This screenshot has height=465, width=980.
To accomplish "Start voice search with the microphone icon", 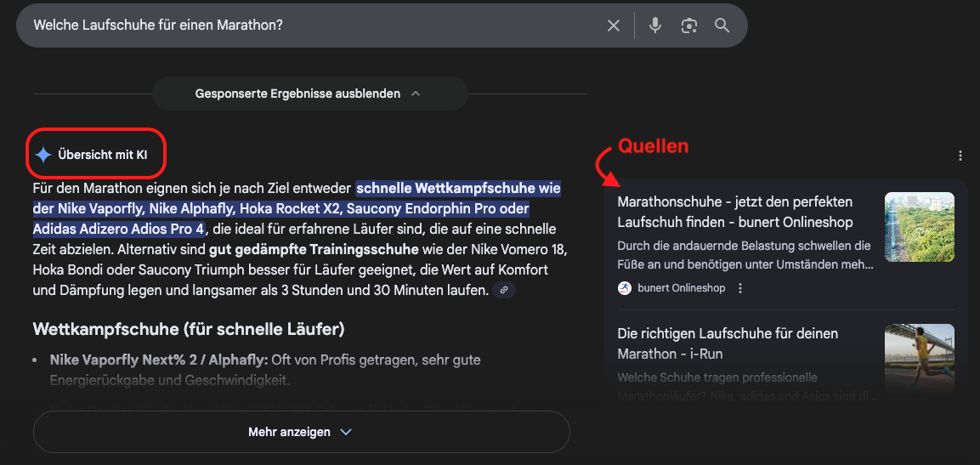I will 655,26.
